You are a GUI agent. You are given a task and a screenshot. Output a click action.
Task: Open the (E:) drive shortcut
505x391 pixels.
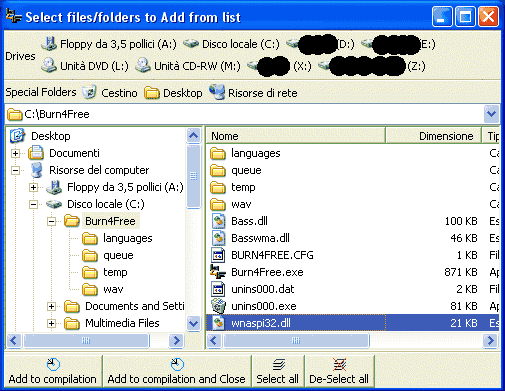(398, 44)
